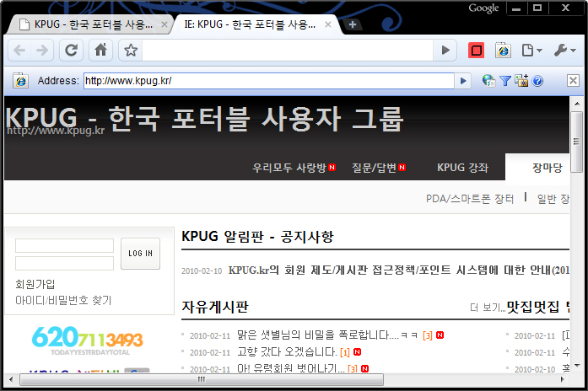Open PDA/스마트폰 장터 submenu link

[470, 199]
